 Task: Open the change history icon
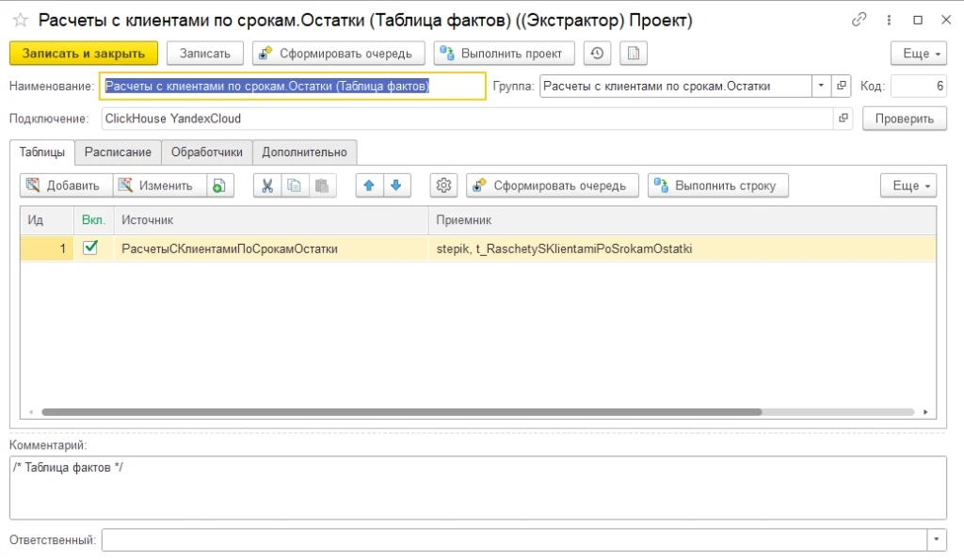[x=596, y=53]
